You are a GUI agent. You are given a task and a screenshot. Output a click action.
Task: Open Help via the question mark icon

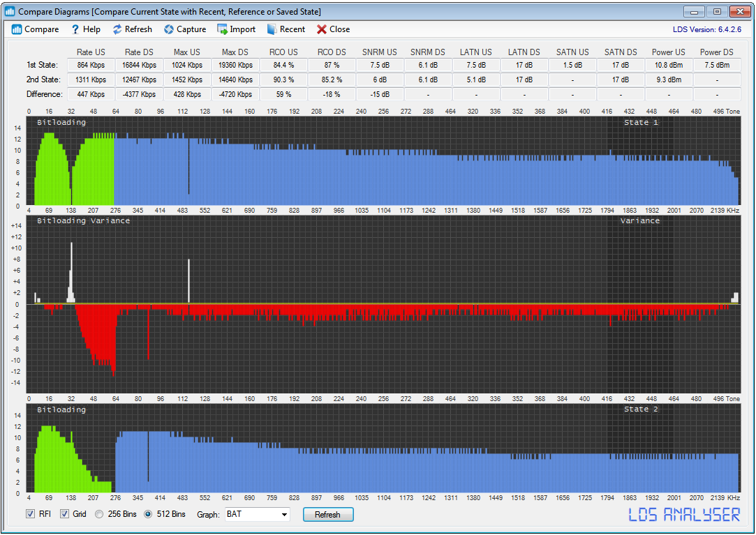75,29
